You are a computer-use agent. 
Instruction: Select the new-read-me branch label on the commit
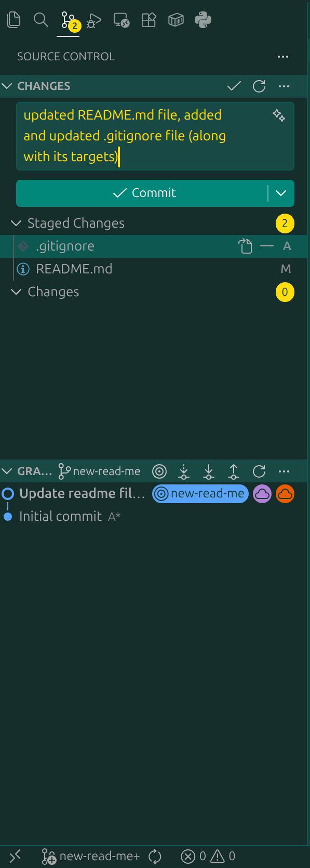tap(200, 494)
